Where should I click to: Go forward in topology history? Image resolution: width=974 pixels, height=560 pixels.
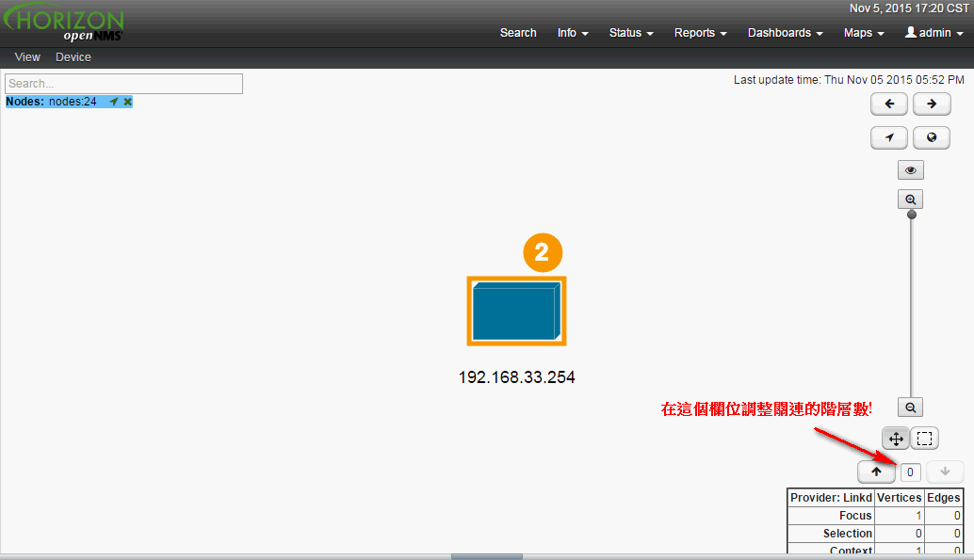pyautogui.click(x=931, y=104)
